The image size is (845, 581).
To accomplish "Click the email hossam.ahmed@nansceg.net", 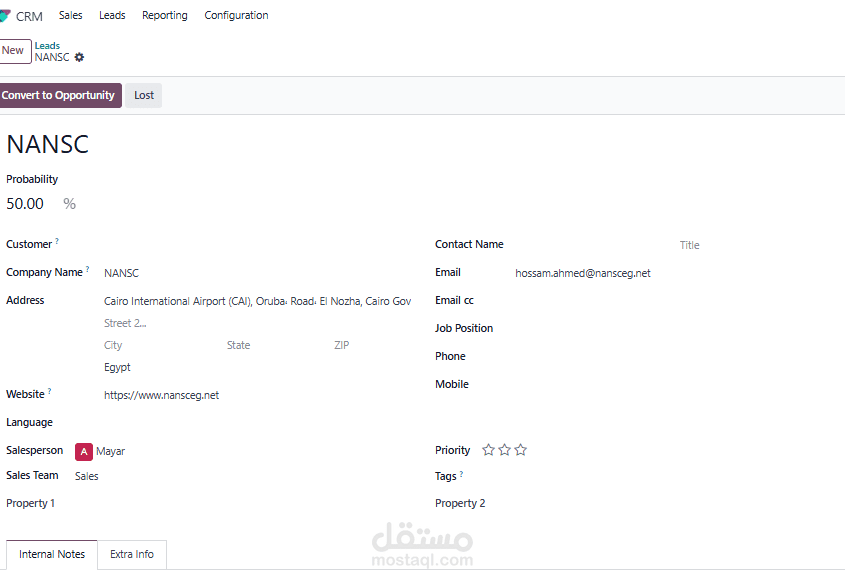I will point(583,273).
